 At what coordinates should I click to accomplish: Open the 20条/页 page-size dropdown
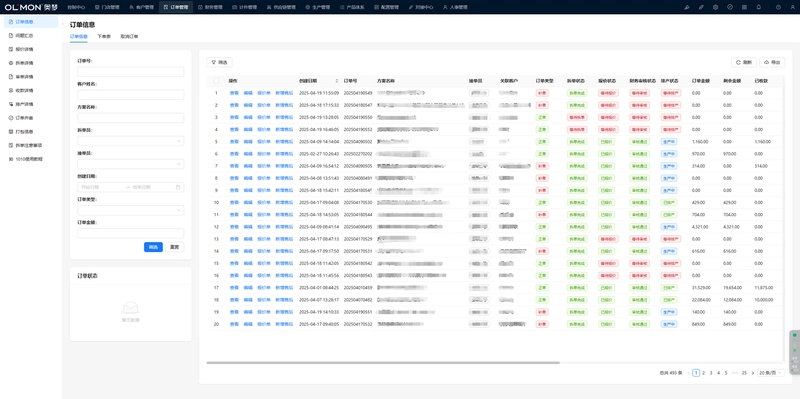(x=770, y=373)
